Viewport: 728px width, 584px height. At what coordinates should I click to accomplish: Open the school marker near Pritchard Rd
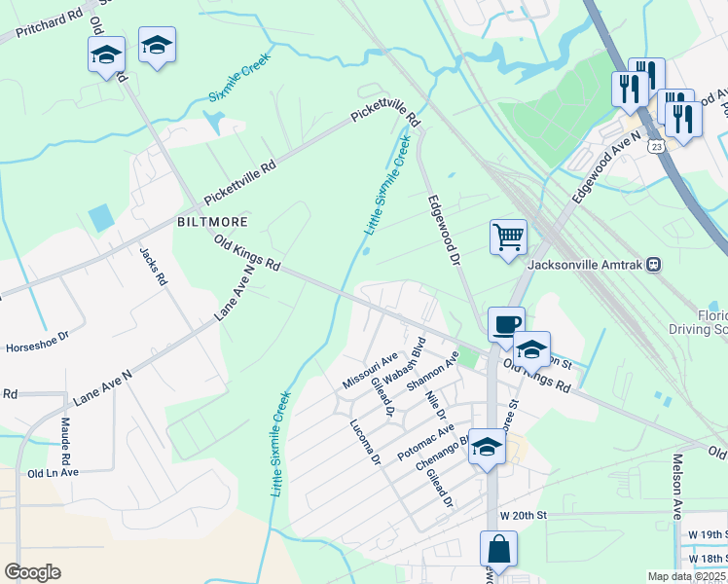pos(106,55)
